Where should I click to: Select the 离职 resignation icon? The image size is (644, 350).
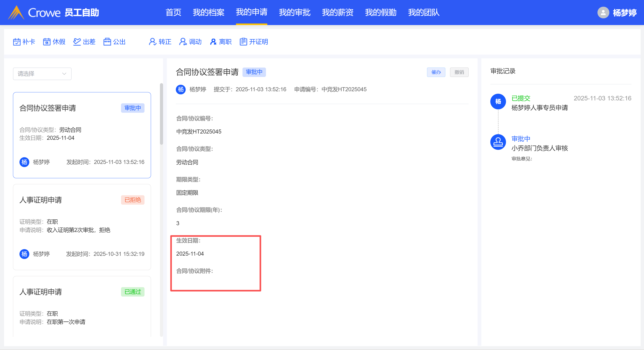tap(213, 42)
